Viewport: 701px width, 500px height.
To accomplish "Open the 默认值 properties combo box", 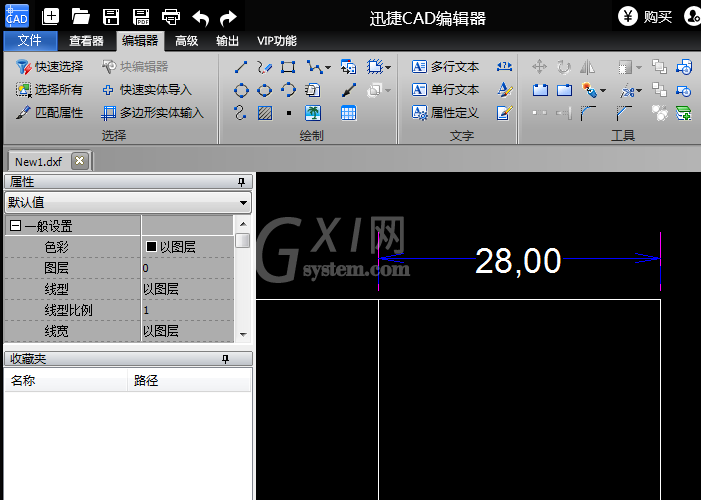I will [128, 203].
